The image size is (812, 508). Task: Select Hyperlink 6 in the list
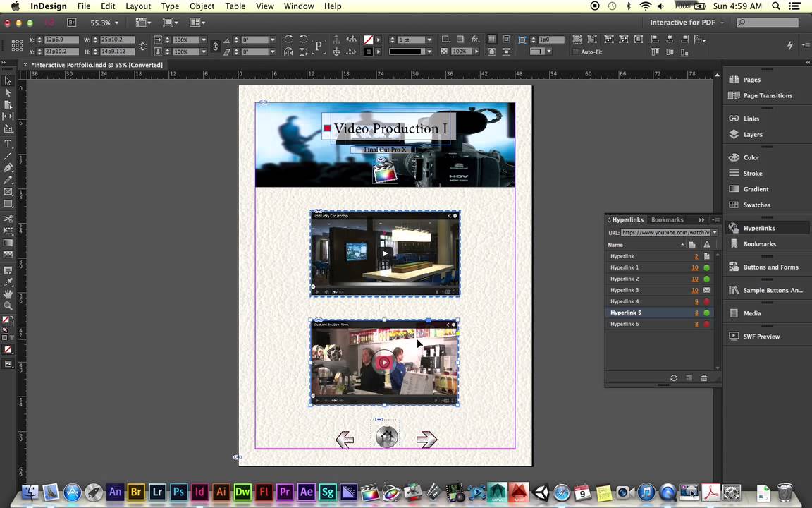660,324
